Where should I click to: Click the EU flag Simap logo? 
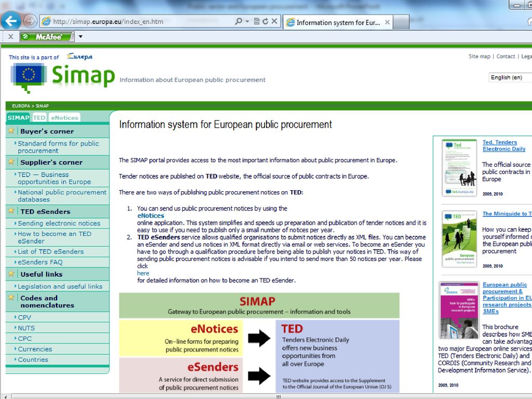coord(63,77)
